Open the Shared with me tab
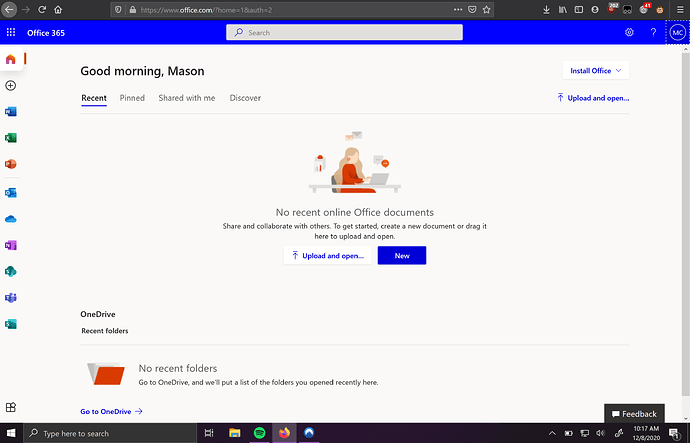 click(187, 98)
